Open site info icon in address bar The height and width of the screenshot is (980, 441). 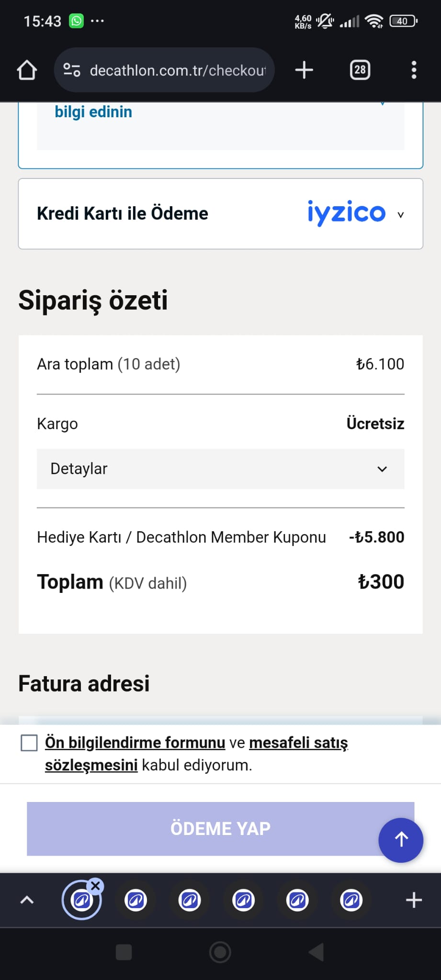(72, 70)
